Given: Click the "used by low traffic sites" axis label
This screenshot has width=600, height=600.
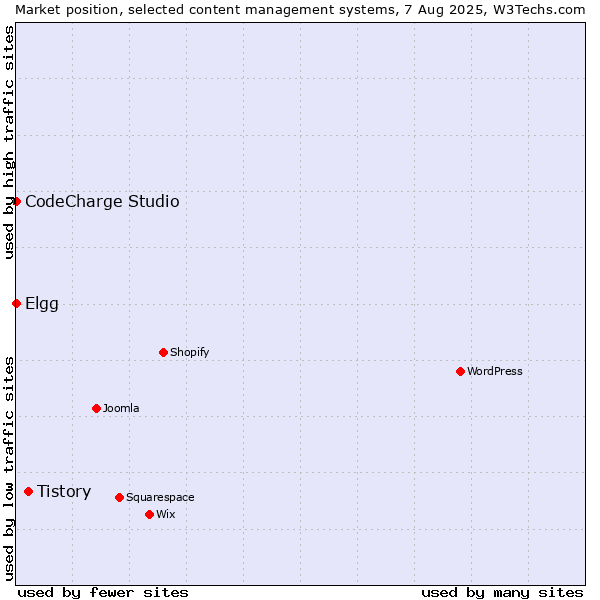Looking at the screenshot, I should tap(9, 469).
